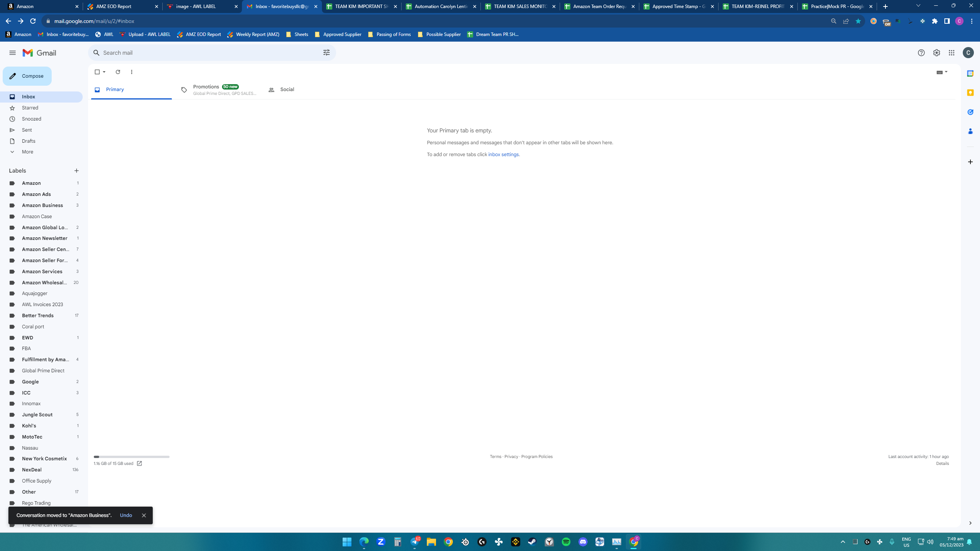Show search options filter icon
This screenshot has height=551, width=980.
click(x=326, y=53)
